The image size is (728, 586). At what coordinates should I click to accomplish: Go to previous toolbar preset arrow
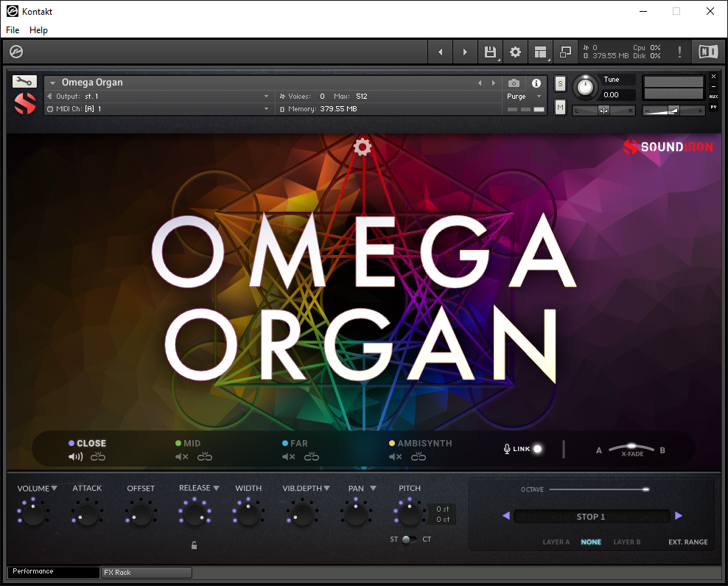tap(440, 52)
